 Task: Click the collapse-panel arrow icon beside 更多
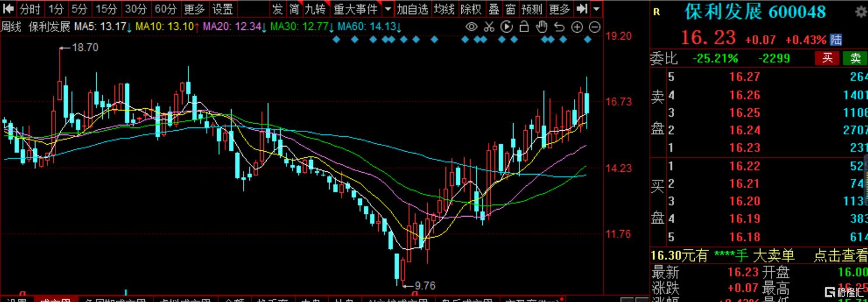pos(582,9)
